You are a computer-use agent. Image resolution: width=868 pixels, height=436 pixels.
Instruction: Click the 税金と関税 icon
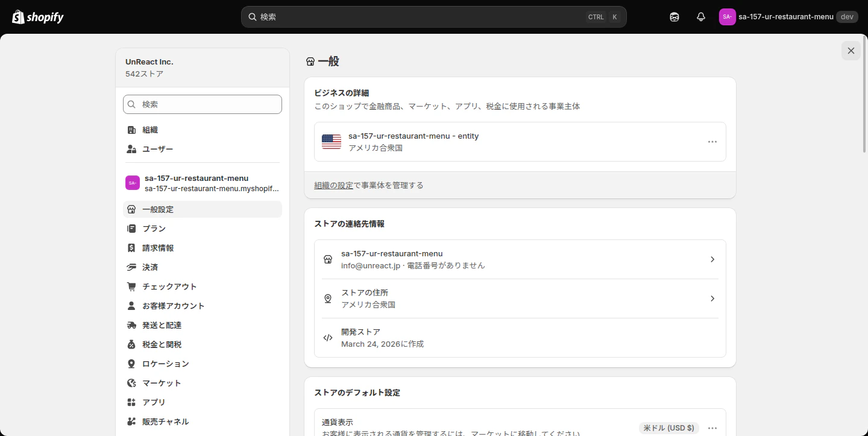click(131, 344)
